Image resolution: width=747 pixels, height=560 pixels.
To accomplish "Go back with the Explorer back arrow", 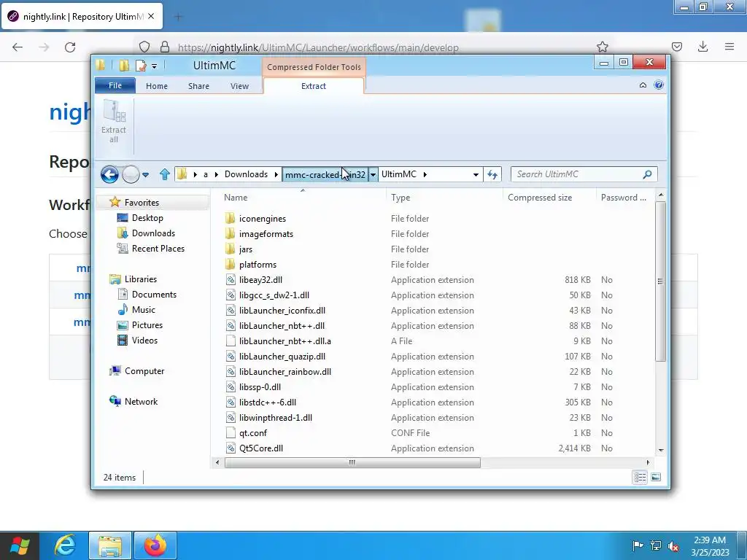I will [x=109, y=175].
